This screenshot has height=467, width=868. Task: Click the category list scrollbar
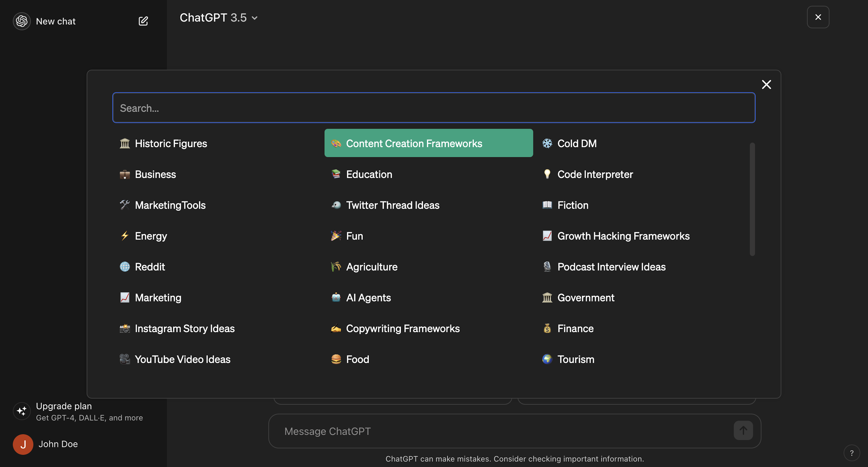752,199
